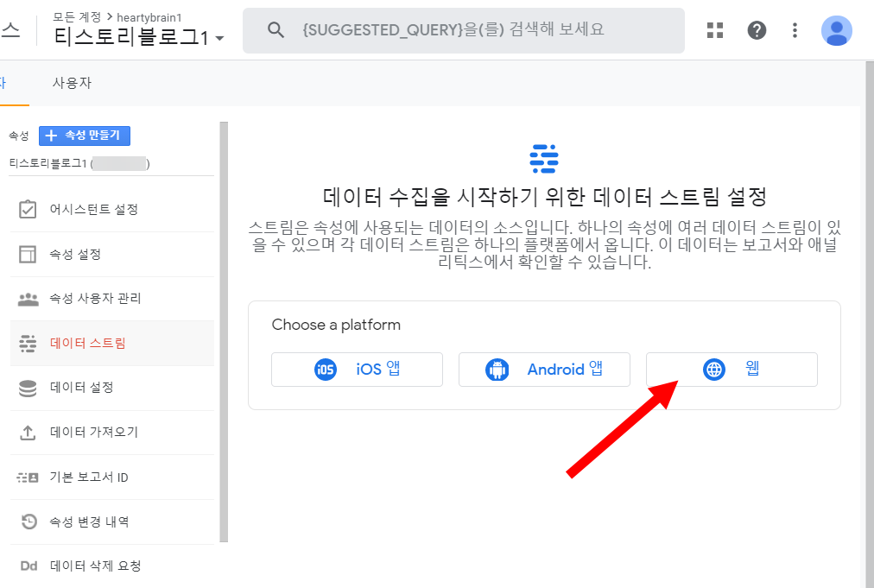874x588 pixels.
Task: Open 속성 설정 menu item
Action: click(112, 254)
